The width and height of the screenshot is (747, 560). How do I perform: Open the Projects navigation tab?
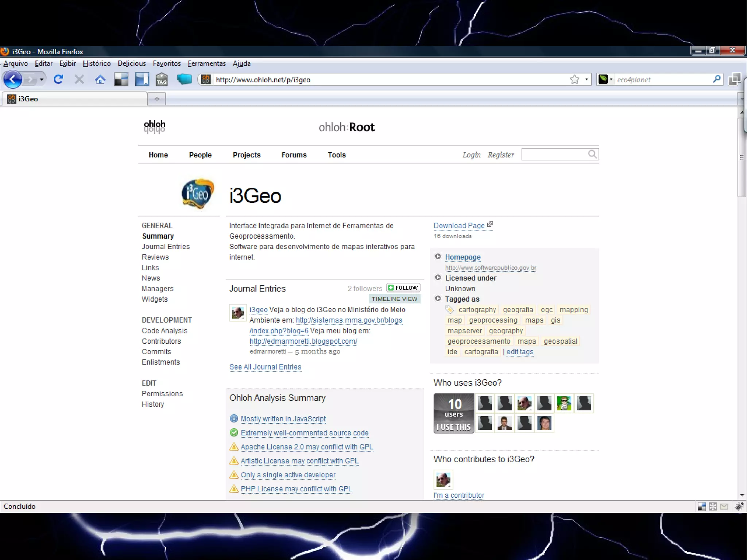(247, 155)
